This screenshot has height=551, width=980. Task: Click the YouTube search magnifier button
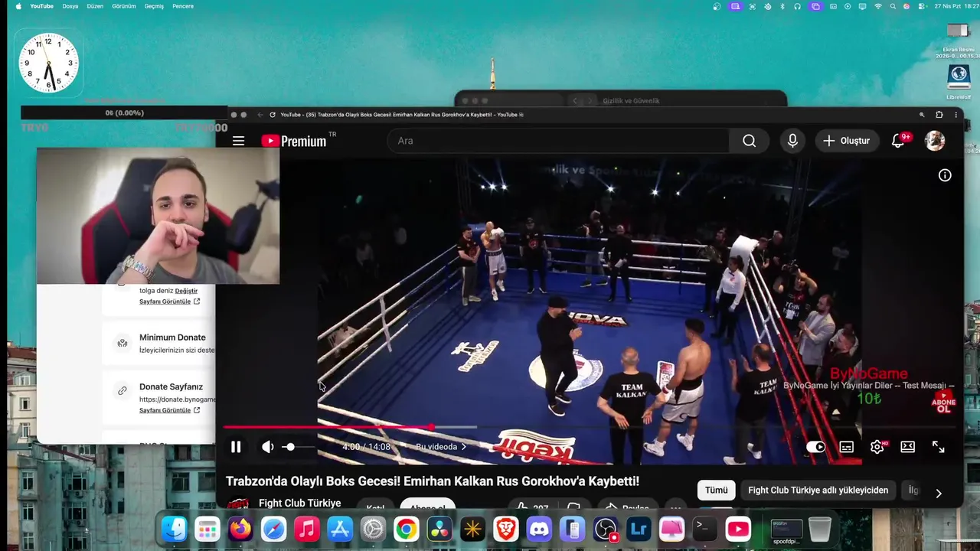(749, 141)
